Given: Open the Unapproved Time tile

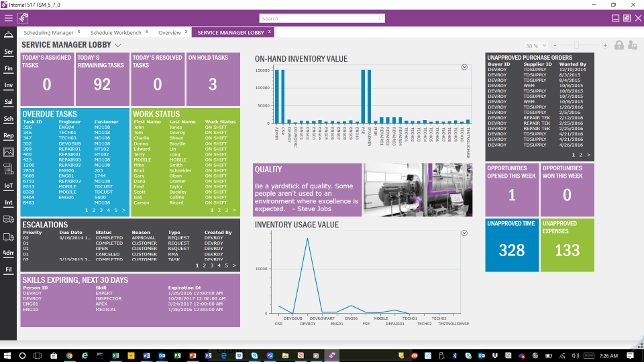Looking at the screenshot, I should tap(512, 245).
